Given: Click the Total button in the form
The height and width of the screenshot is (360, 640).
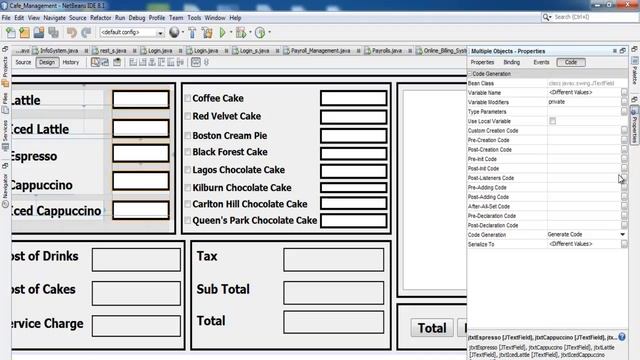Looking at the screenshot, I should (432, 328).
